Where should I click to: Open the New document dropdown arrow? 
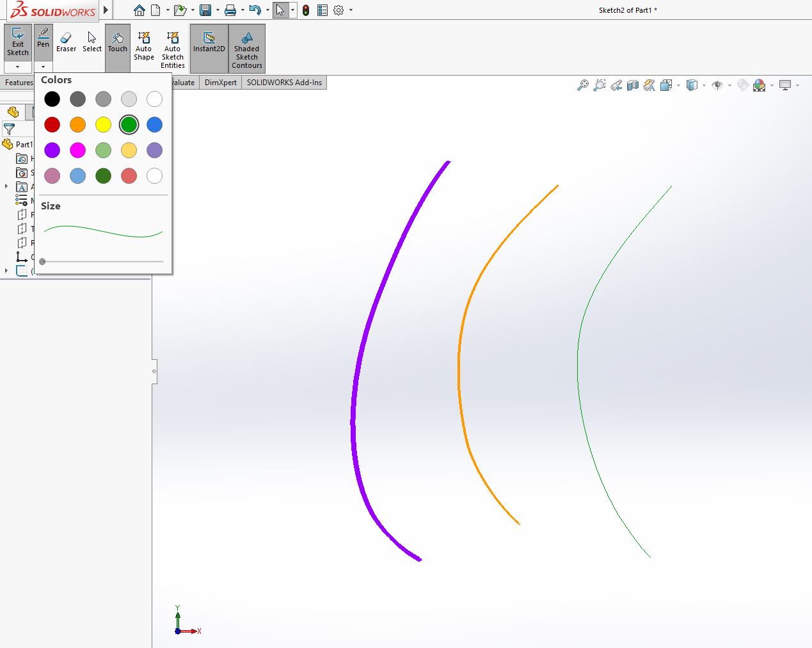[168, 10]
